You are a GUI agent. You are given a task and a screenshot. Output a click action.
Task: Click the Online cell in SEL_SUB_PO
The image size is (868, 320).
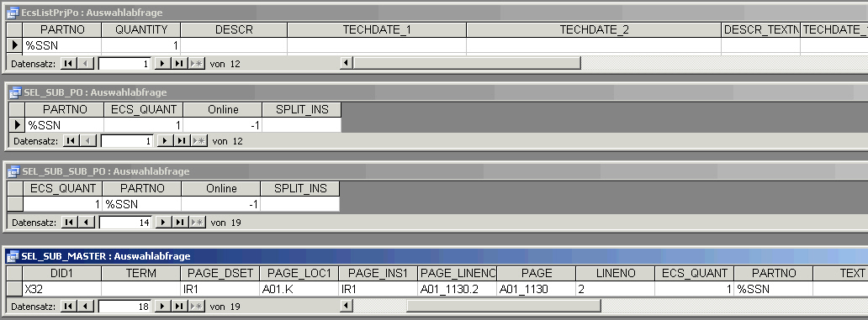point(223,125)
